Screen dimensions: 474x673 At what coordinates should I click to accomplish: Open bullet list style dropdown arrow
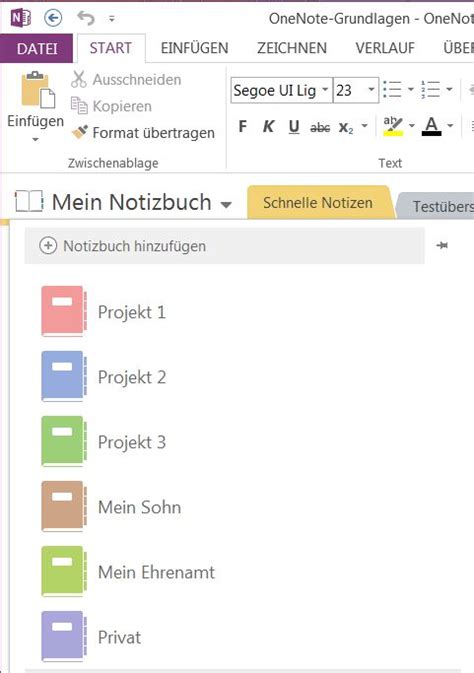click(411, 90)
